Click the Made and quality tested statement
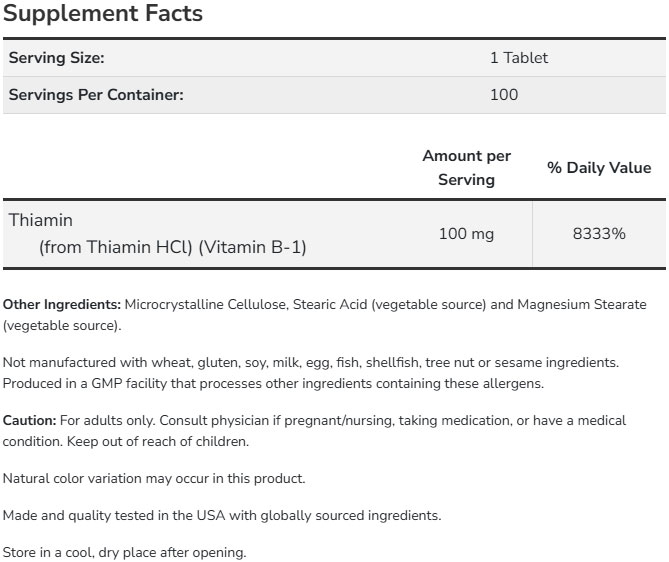This screenshot has width=669, height=562. coord(221,515)
